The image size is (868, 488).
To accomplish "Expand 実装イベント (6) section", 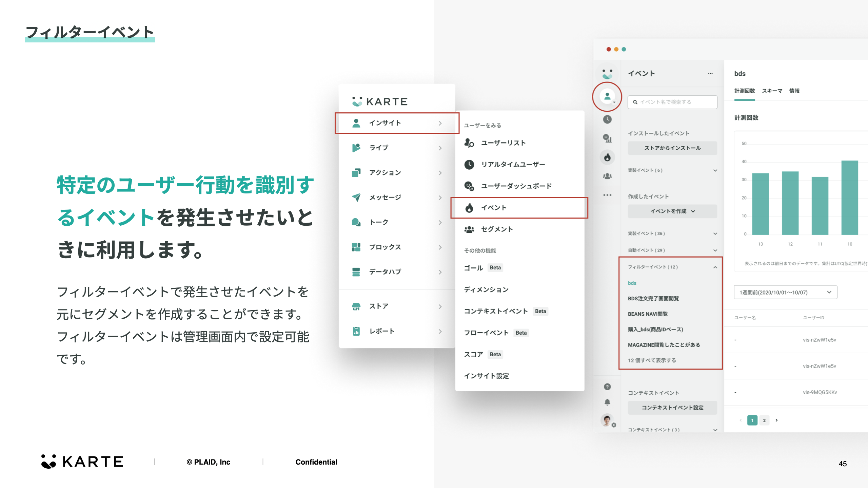I will (672, 170).
